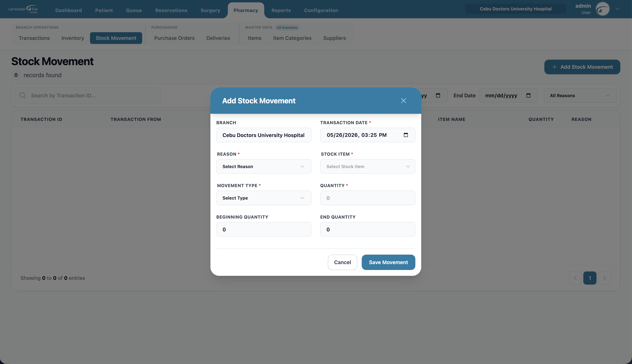
Task: Select the Stock Movement sub-tab
Action: point(116,38)
